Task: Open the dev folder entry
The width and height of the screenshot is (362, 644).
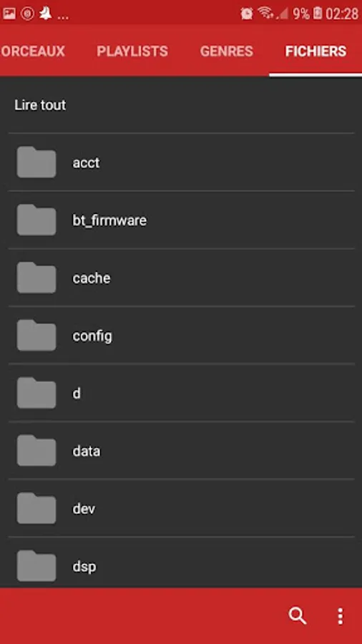Action: [181, 508]
